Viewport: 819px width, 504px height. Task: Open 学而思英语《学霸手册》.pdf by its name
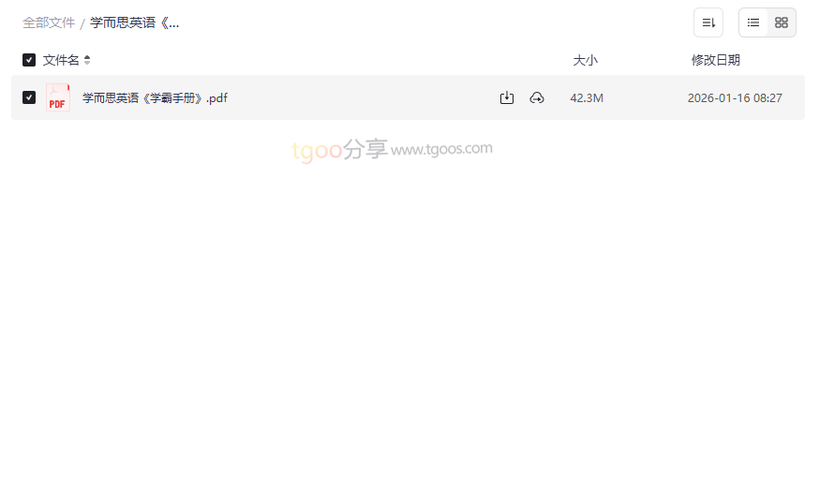(155, 97)
